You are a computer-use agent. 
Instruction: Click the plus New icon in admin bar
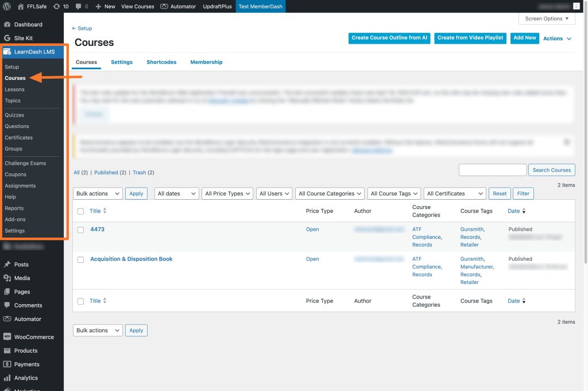[98, 6]
